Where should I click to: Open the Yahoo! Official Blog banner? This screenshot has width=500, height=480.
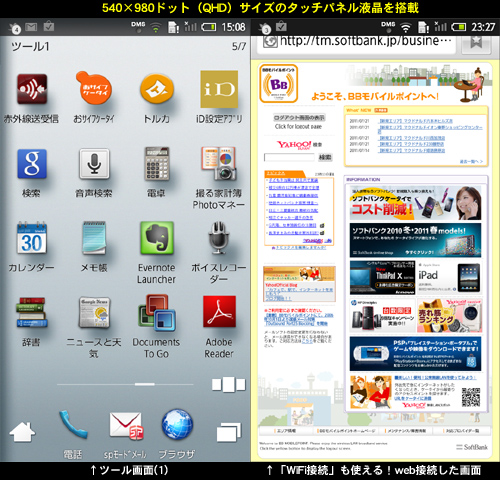[299, 284]
